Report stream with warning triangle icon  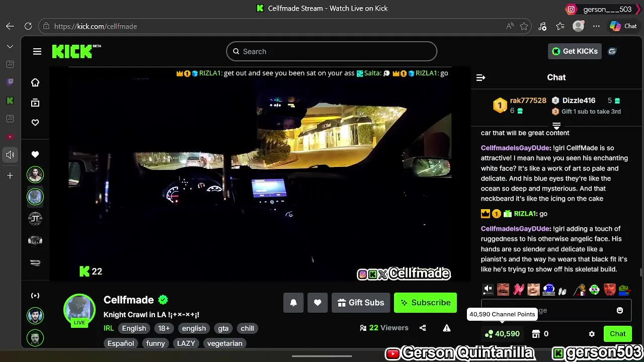pyautogui.click(x=447, y=328)
